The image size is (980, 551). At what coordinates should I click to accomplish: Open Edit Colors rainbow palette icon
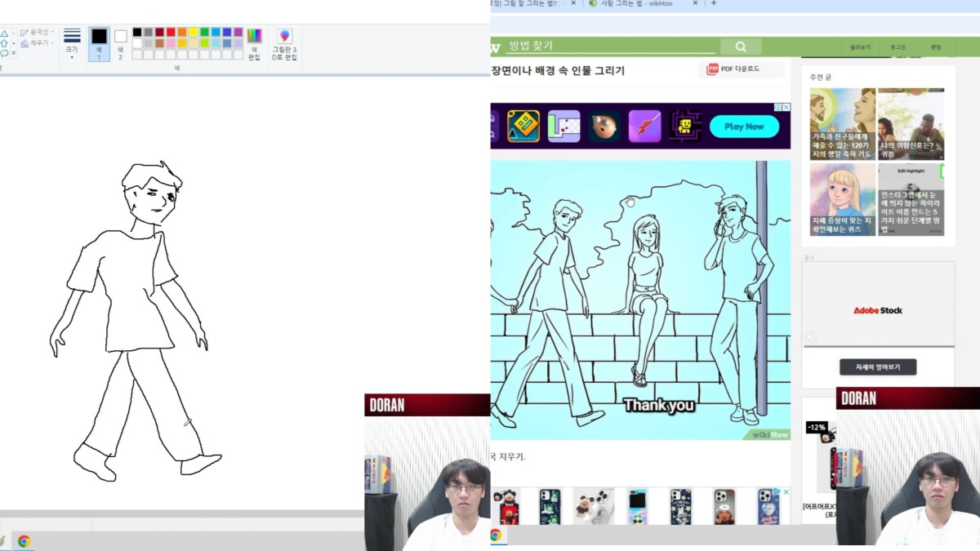(255, 37)
